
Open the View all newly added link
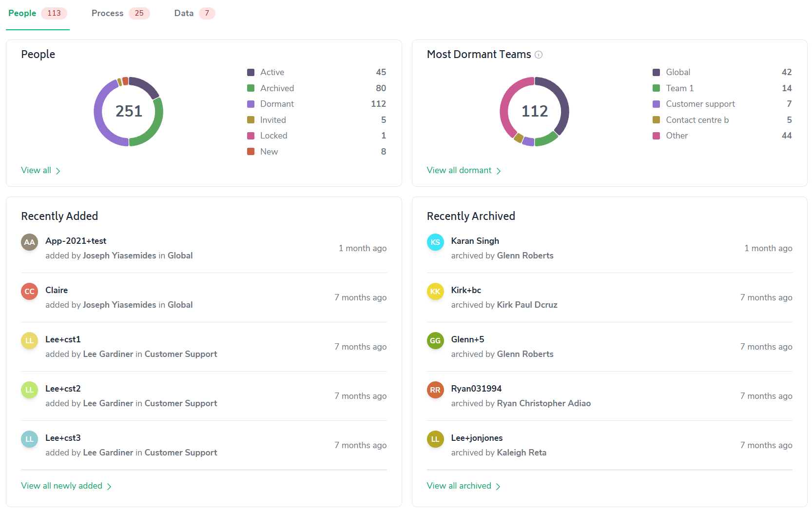[66, 486]
